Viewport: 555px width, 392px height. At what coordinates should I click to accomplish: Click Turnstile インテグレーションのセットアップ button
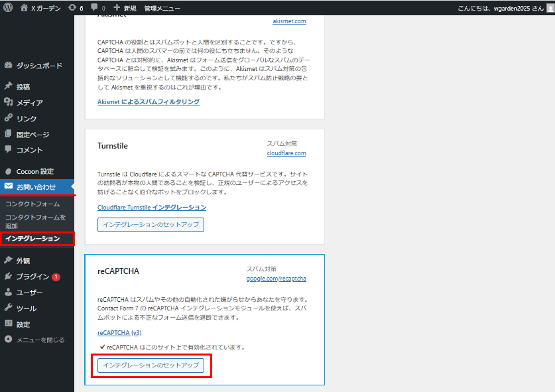[151, 225]
